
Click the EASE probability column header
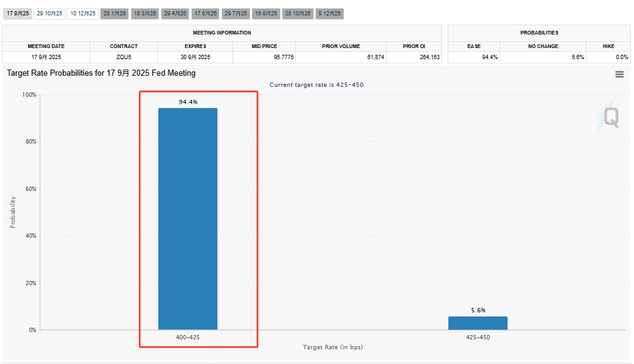(474, 46)
